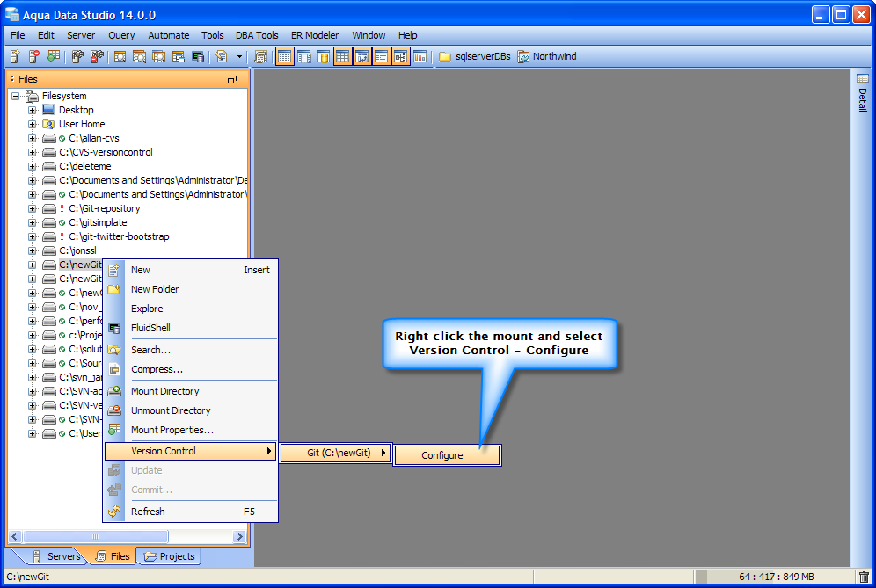Expand the User Home tree node
The height and width of the screenshot is (588, 876).
[x=32, y=124]
